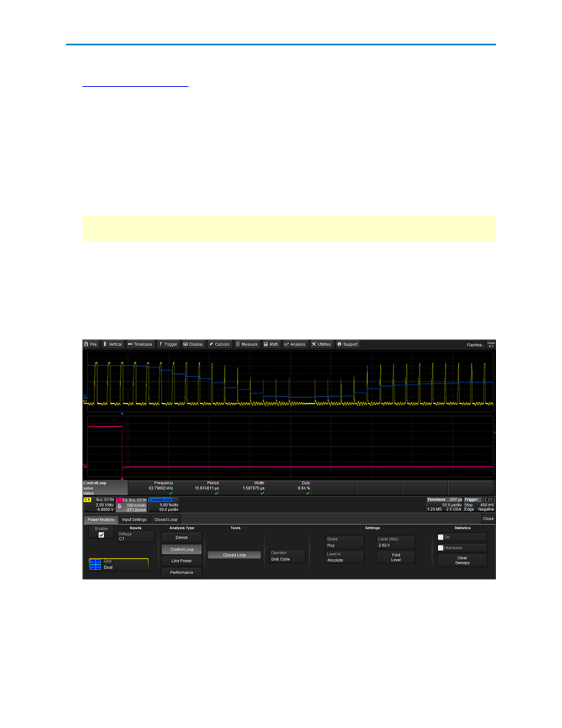Open the Trigger menu
Viewport: 562px width, 728px height.
[168, 344]
